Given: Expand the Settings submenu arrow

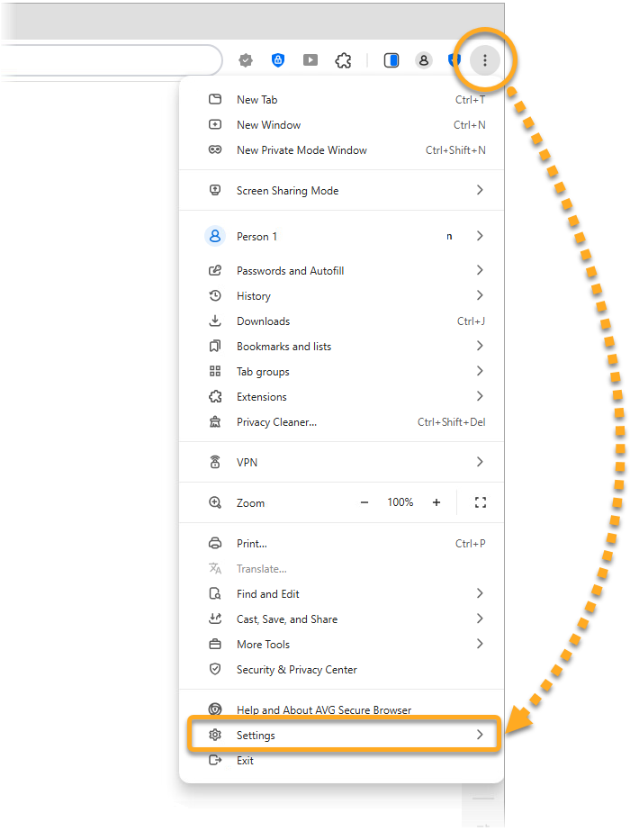Looking at the screenshot, I should tap(480, 735).
